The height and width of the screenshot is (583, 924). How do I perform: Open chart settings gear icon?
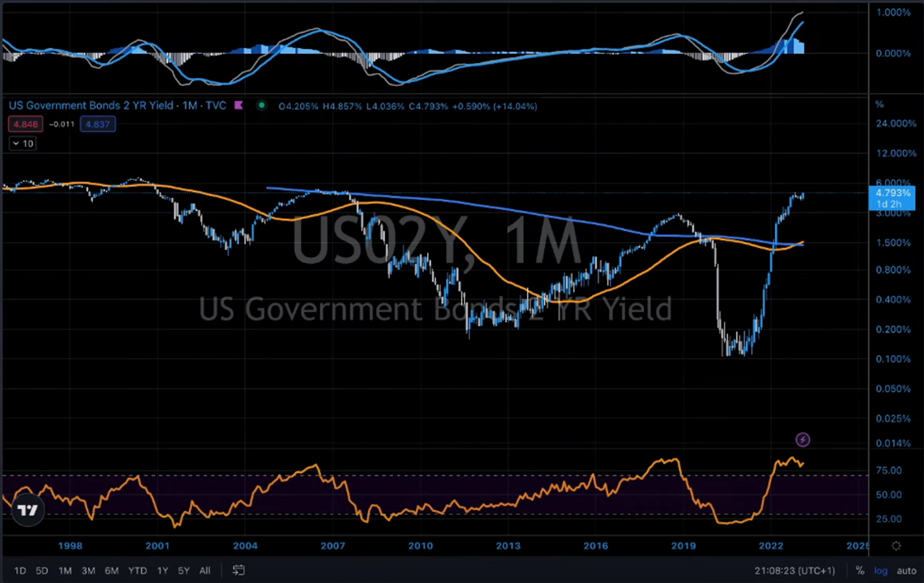point(896,546)
